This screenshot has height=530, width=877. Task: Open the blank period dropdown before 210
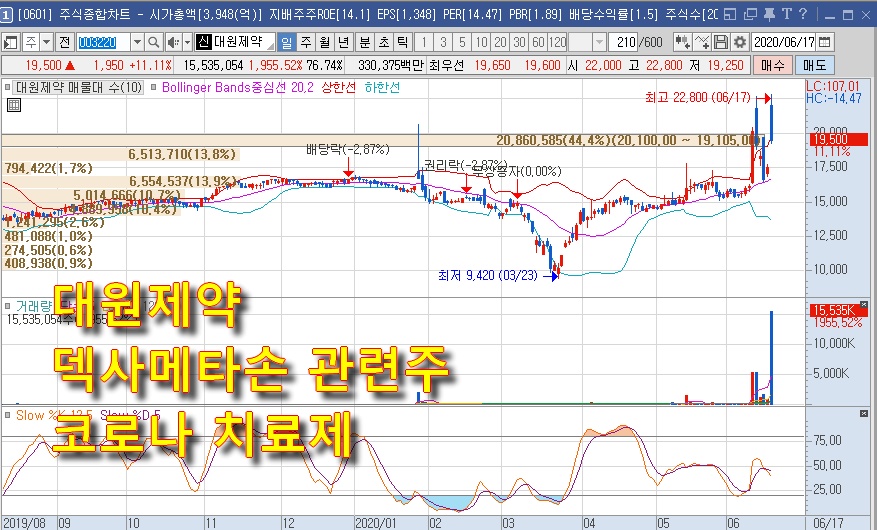pos(599,42)
